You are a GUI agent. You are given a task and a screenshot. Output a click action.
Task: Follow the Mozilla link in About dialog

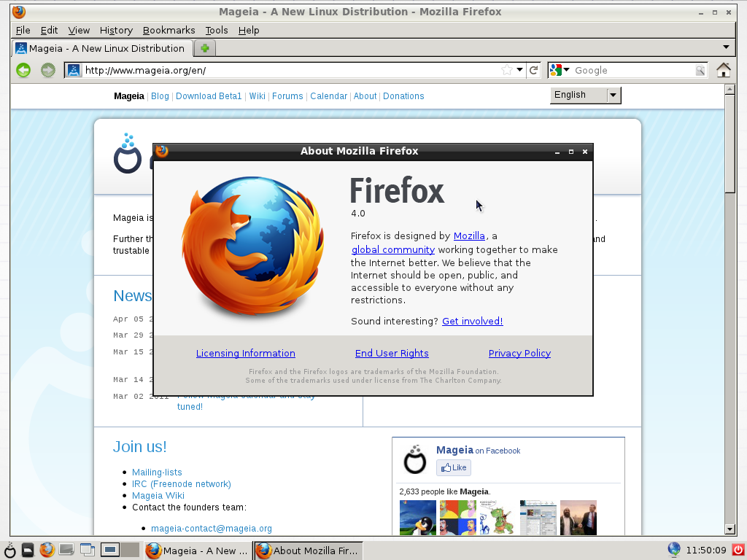(x=469, y=236)
